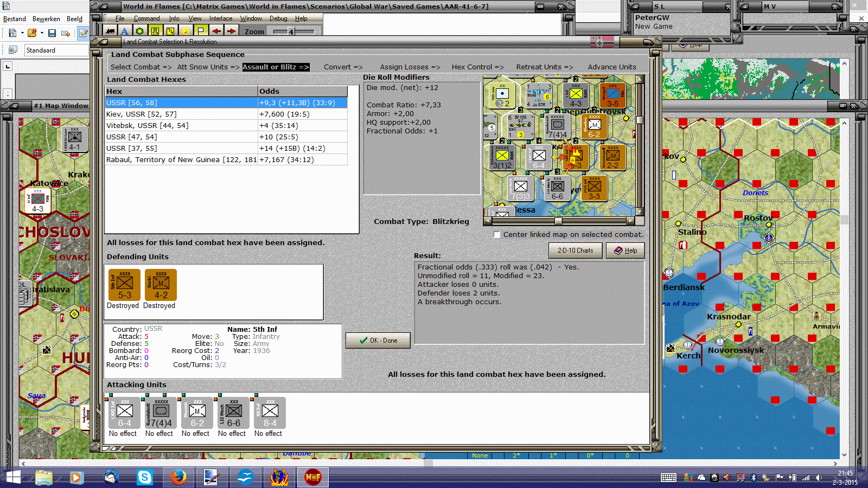Screen dimensions: 868x488
Task: Open the Bewerken menu
Action: point(46,19)
